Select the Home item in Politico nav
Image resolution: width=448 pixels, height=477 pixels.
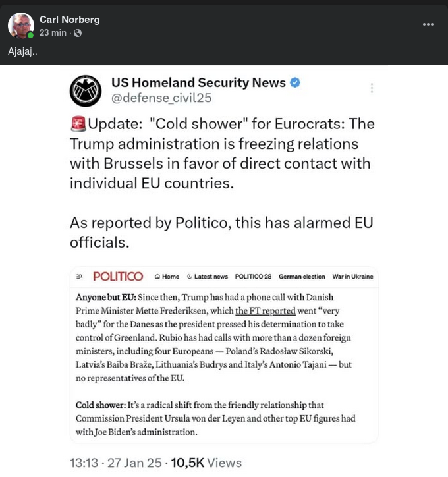pyautogui.click(x=167, y=277)
